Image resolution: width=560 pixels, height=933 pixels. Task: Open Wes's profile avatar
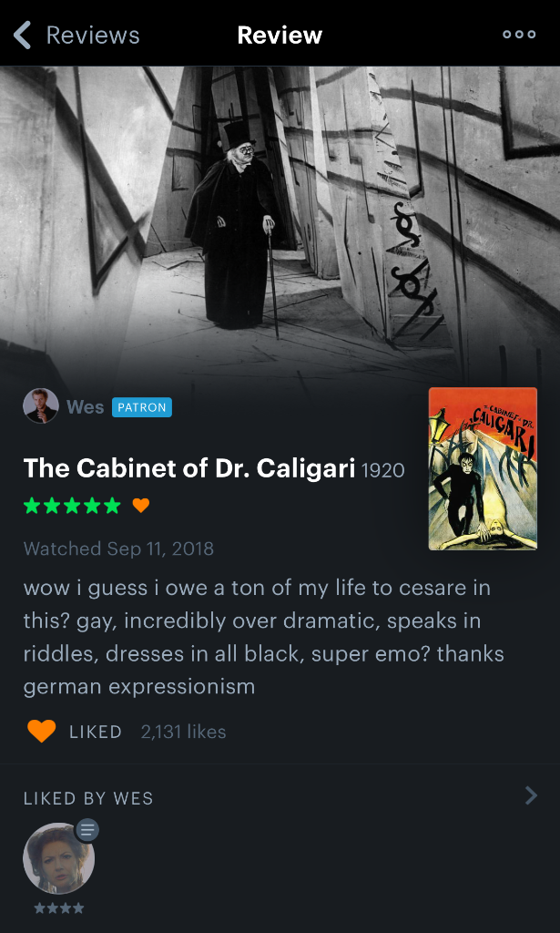click(x=40, y=405)
